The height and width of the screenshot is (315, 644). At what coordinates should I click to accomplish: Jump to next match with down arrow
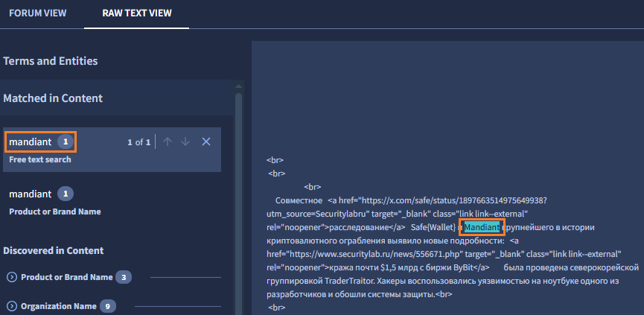pos(185,141)
